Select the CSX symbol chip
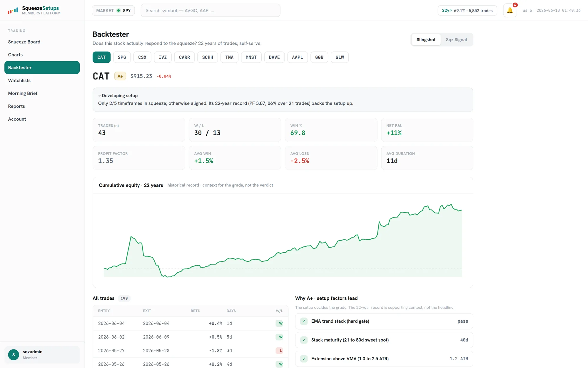The width and height of the screenshot is (588, 368). 142,57
